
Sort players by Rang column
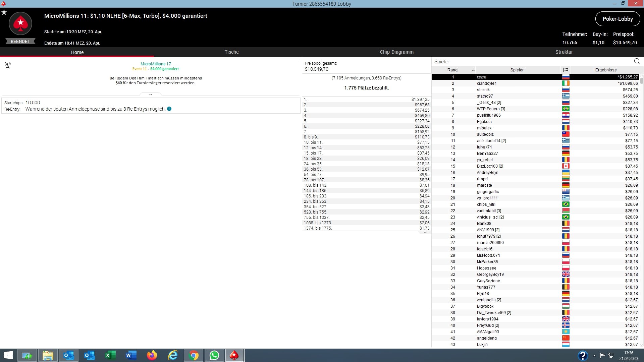pos(452,70)
